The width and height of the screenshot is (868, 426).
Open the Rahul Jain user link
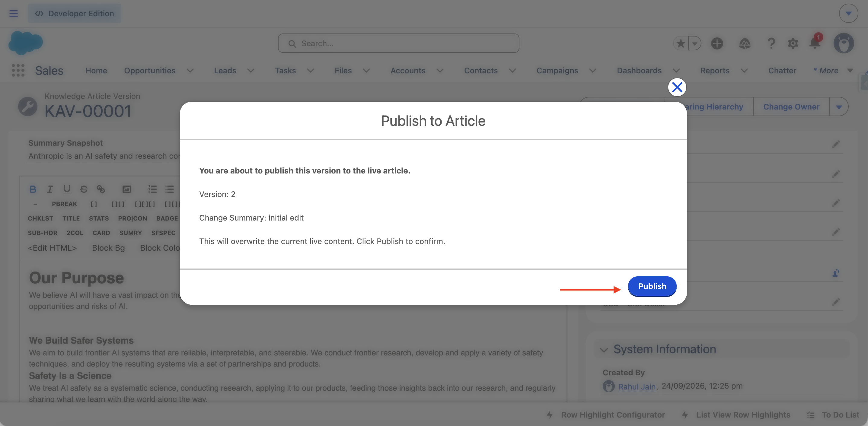tap(637, 386)
